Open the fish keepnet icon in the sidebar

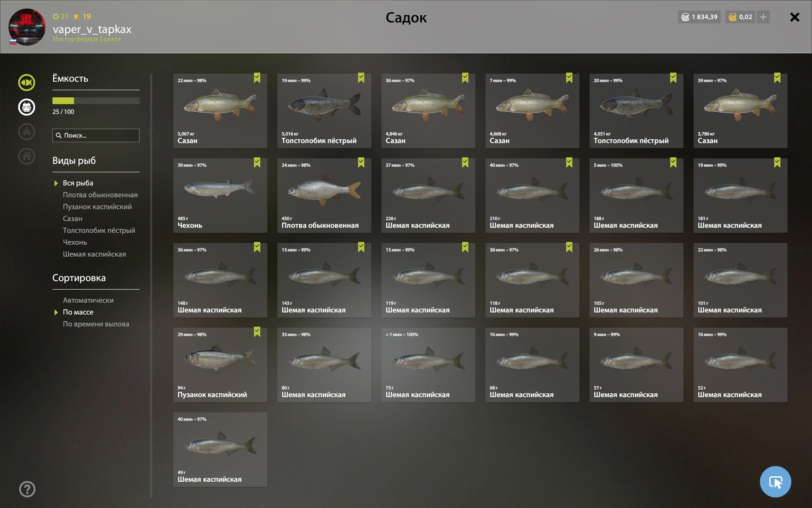pos(27,83)
